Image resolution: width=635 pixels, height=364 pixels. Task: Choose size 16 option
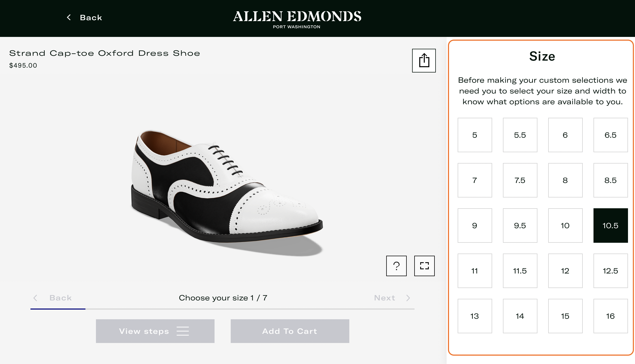coord(610,316)
